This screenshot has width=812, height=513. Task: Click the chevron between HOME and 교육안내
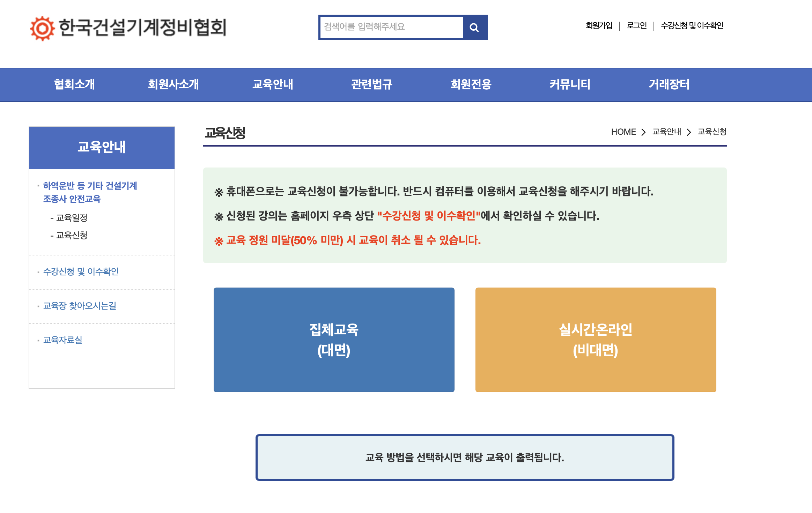coord(643,132)
